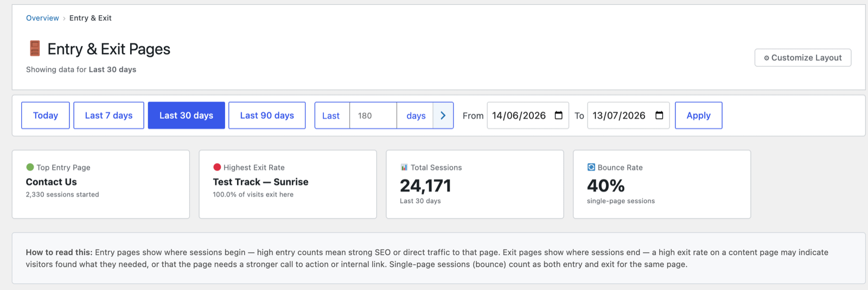Click the To date field 13/07/2026
Viewport: 868px width, 290px height.
628,115
